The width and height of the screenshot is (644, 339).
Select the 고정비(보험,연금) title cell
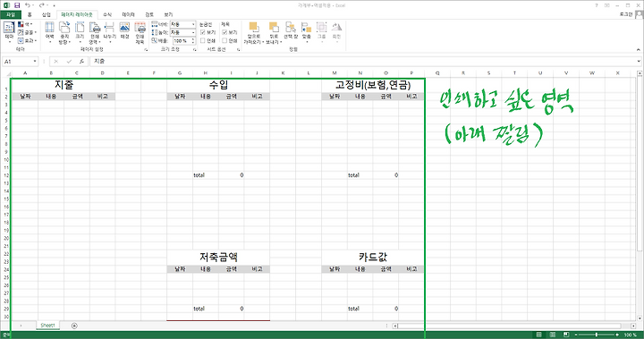click(x=372, y=85)
